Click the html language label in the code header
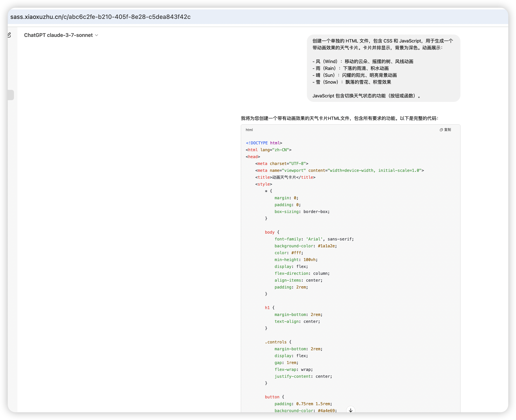 point(249,130)
